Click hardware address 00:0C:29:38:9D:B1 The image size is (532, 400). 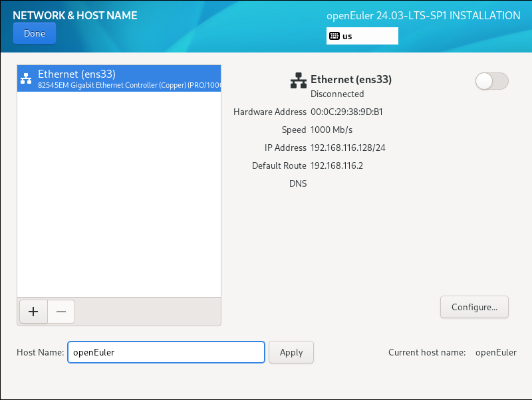(x=346, y=112)
